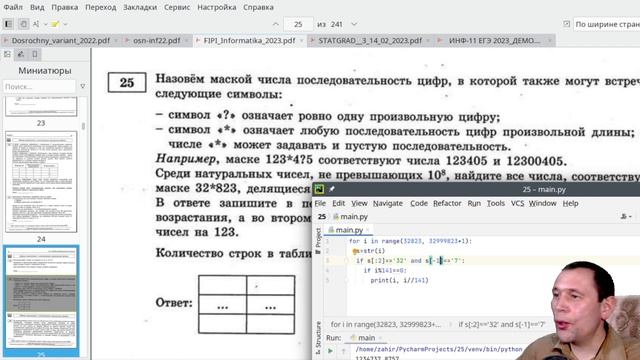Go to previous page with the up chevron
The image size is (640, 360).
coord(276,24)
